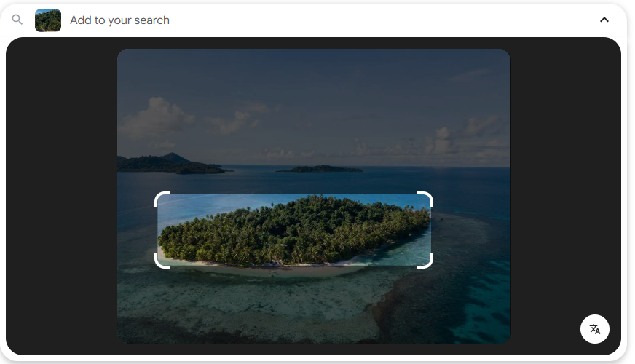Select the small distant island on the horizon
Viewport: 635px width, 364px height.
point(320,169)
